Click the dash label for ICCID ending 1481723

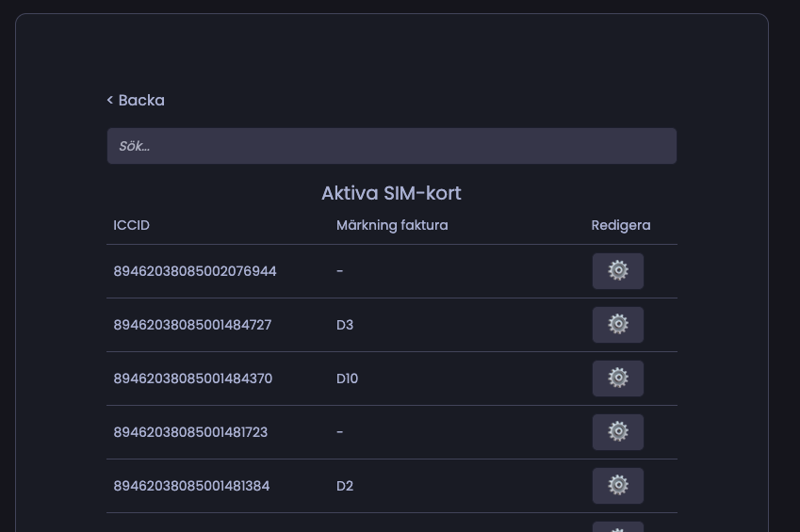click(340, 432)
